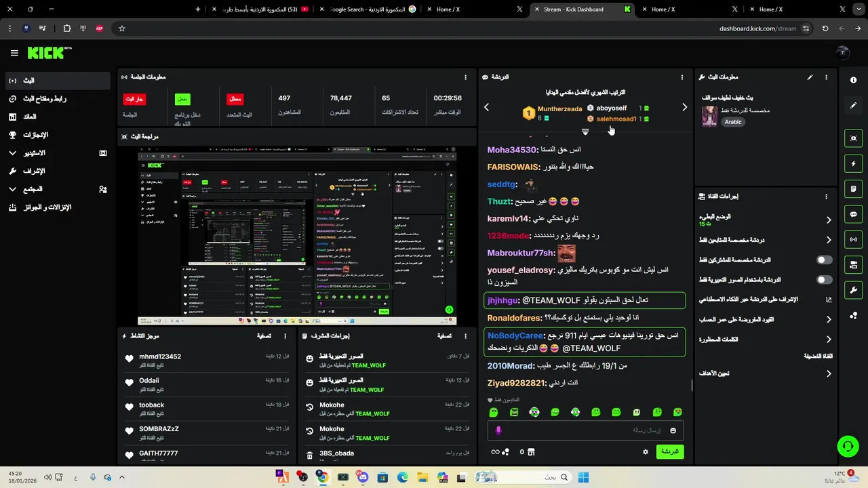Screen dimensions: 868x488
Task: Open chat settings gear icon
Action: 646,451
